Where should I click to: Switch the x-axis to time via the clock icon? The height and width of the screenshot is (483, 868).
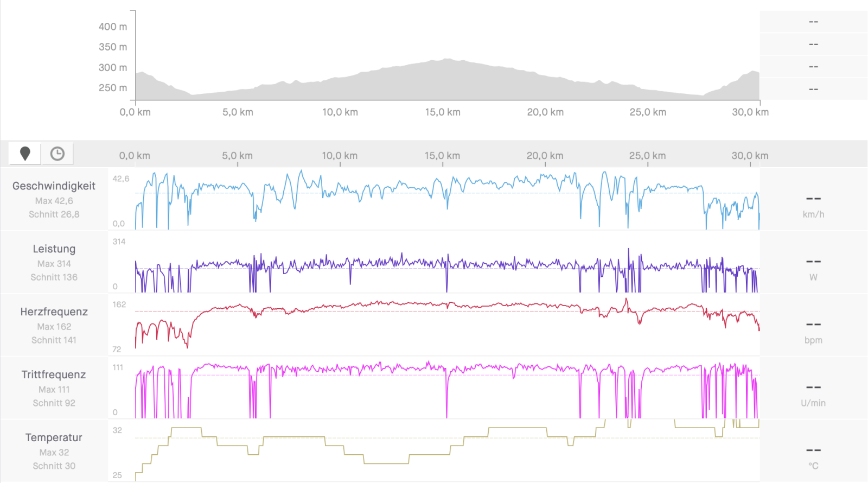point(57,154)
